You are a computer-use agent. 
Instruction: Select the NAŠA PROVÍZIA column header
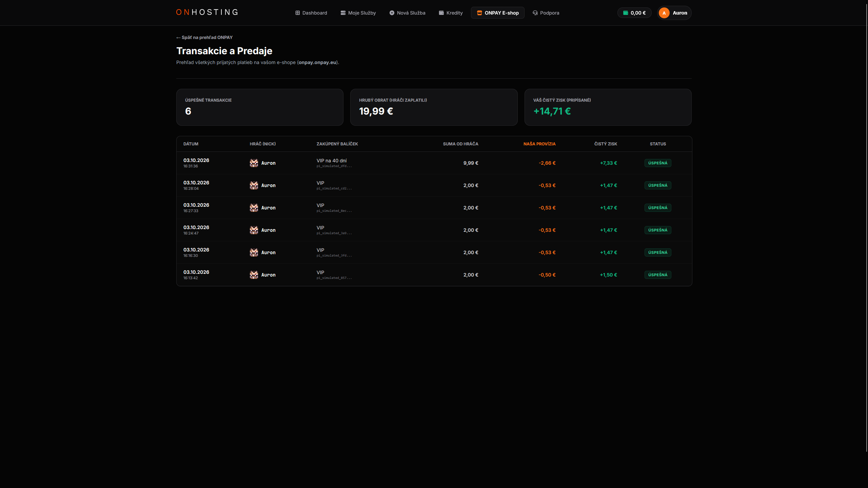[x=539, y=144]
